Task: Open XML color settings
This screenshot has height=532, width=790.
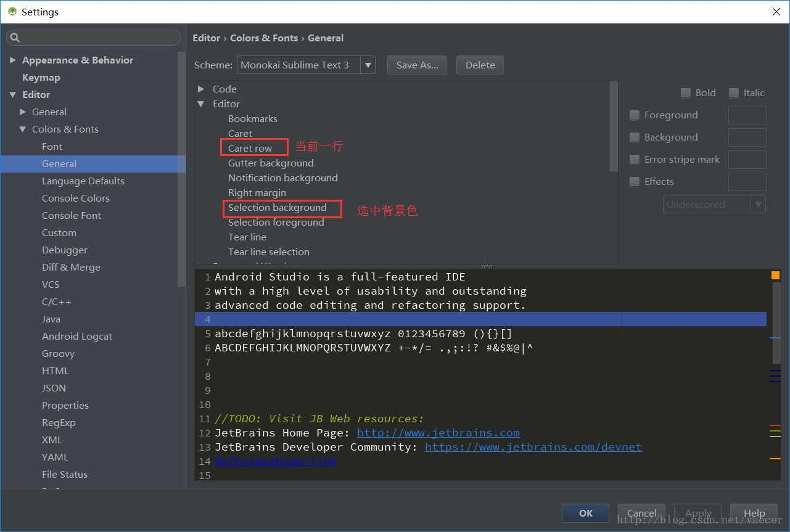Action: click(x=52, y=440)
